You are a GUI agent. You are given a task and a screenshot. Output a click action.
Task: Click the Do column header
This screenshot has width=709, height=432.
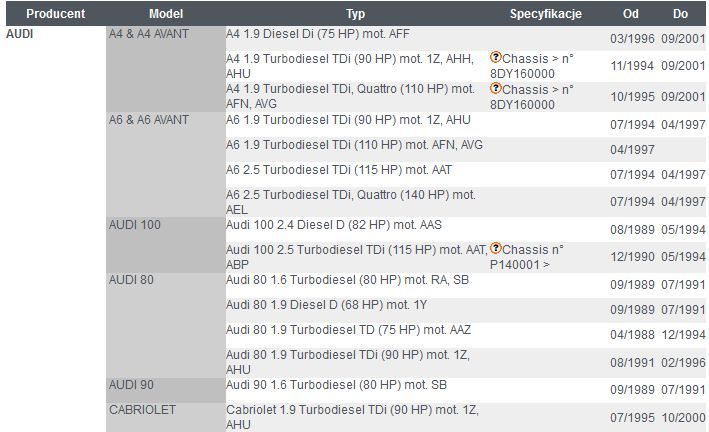(x=680, y=14)
